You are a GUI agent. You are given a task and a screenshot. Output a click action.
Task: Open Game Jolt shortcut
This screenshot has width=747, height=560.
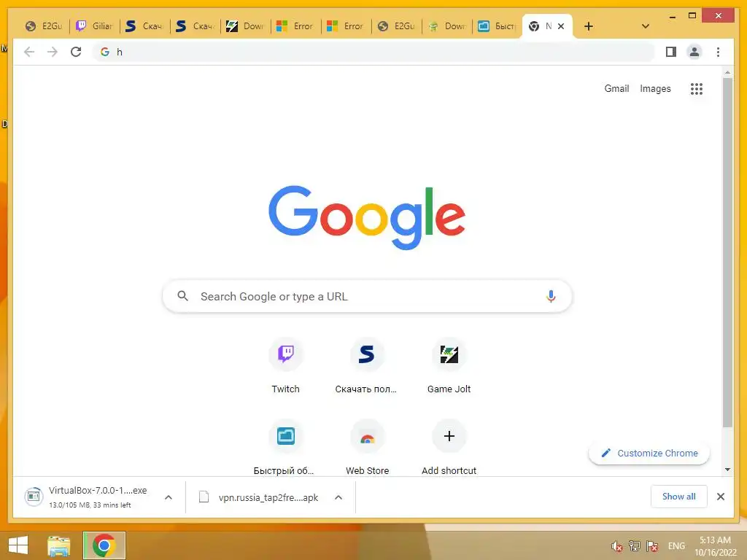point(449,367)
